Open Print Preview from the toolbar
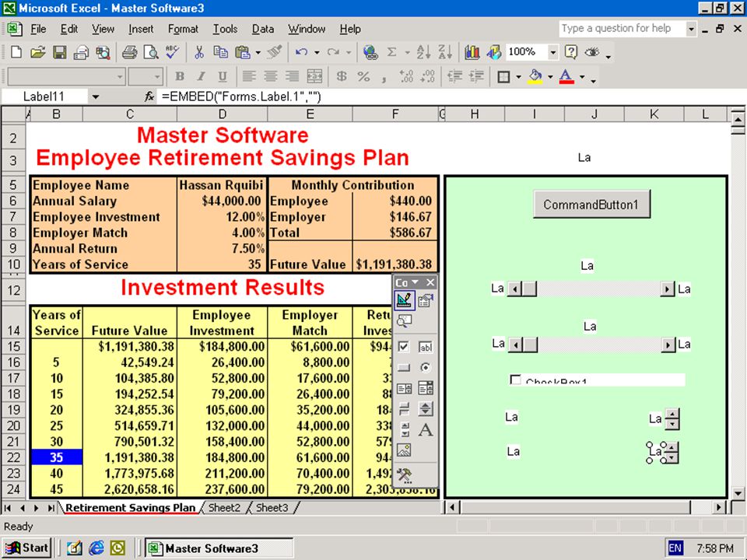 [x=151, y=52]
